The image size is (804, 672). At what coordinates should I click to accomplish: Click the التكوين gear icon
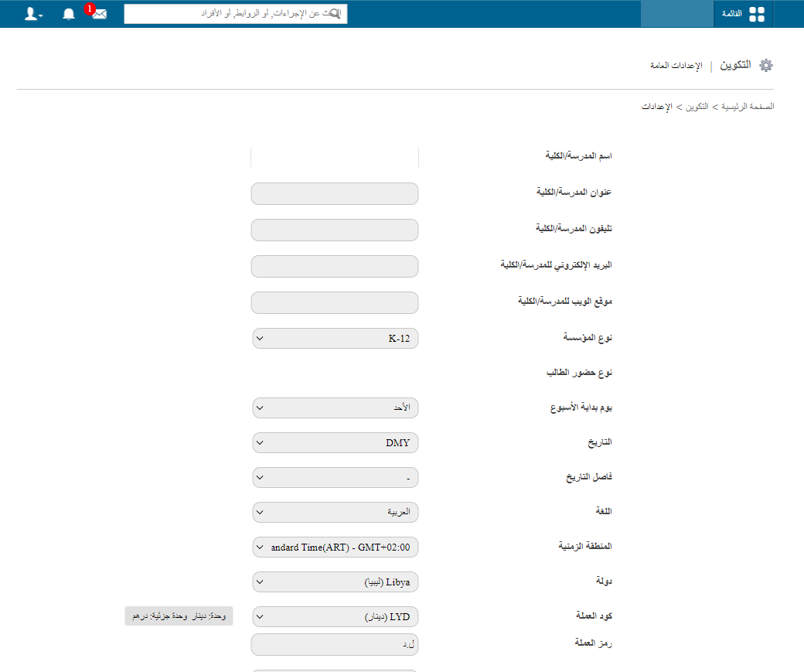click(x=766, y=65)
